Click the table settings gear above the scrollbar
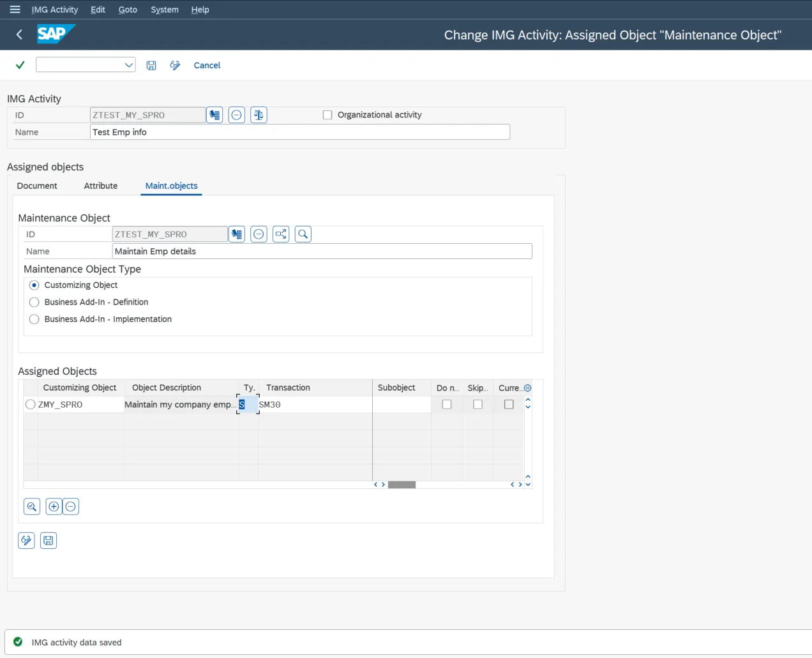 (x=527, y=387)
